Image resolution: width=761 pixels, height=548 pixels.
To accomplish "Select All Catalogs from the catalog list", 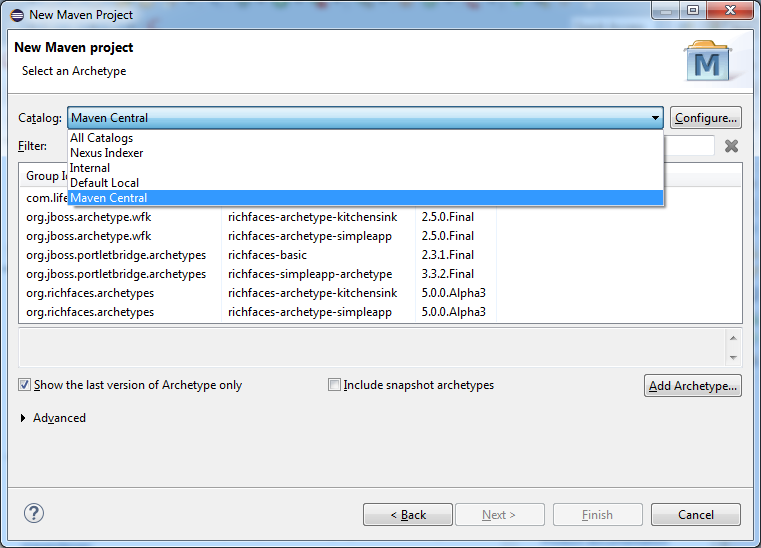I will (102, 138).
